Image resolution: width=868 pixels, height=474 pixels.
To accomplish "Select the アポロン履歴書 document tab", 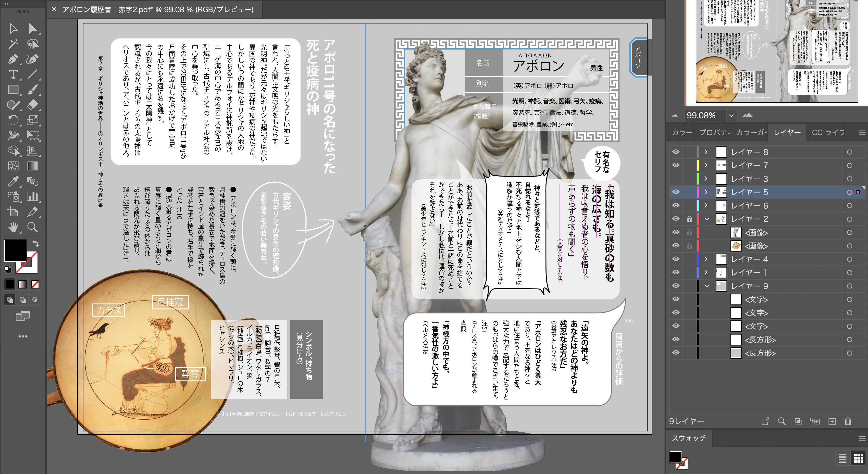I will click(x=158, y=9).
